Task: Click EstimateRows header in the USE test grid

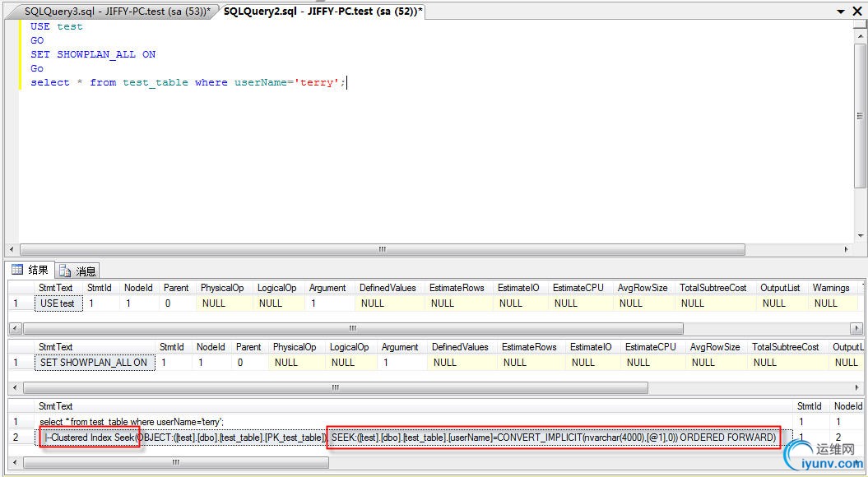Action: click(457, 288)
